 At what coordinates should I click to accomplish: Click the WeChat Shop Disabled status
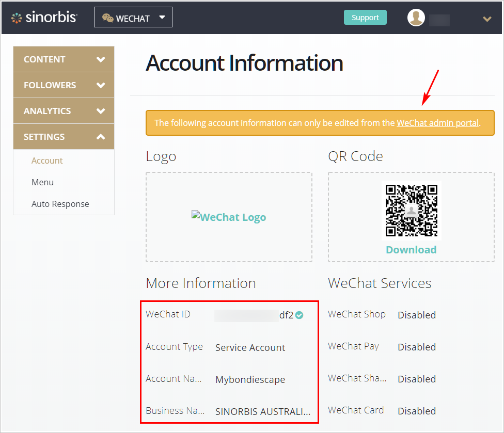pos(417,315)
